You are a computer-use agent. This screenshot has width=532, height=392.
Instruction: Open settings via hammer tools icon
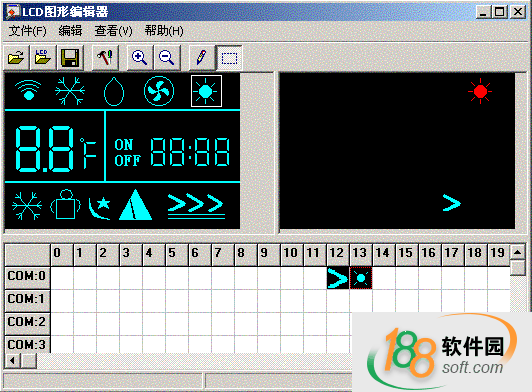click(x=106, y=57)
